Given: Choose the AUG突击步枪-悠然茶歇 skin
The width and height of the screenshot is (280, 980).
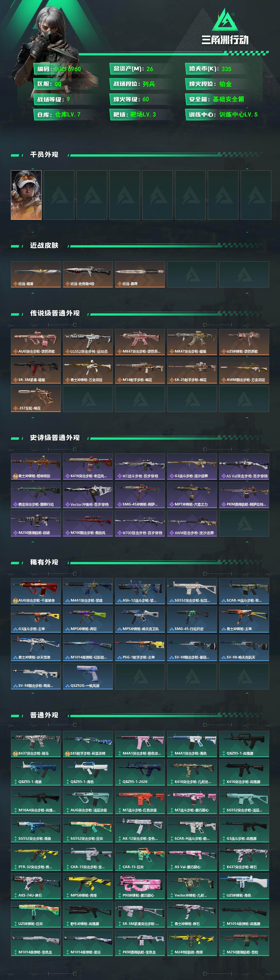Looking at the screenshot, I should (x=36, y=342).
